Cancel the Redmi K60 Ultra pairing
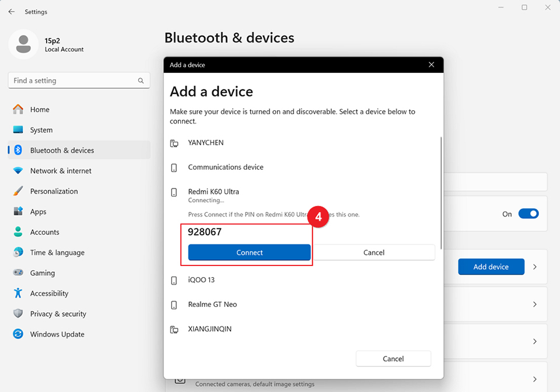 [373, 253]
